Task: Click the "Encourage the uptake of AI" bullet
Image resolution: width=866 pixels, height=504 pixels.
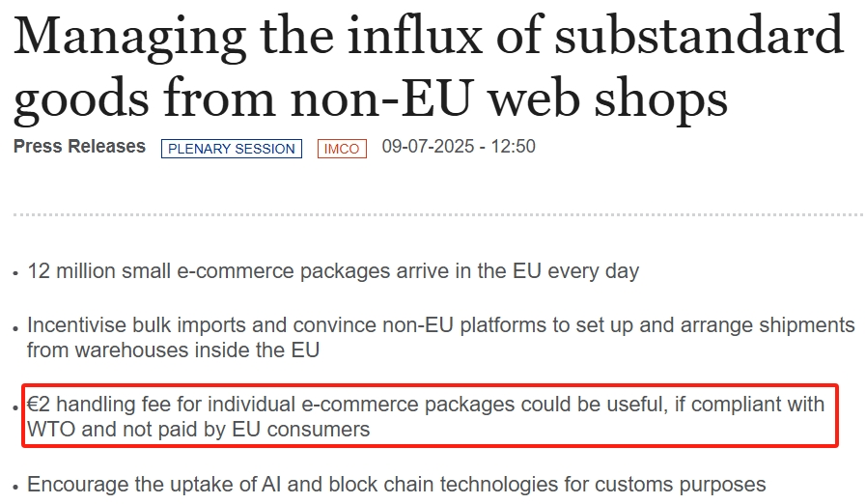Action: click(x=396, y=485)
